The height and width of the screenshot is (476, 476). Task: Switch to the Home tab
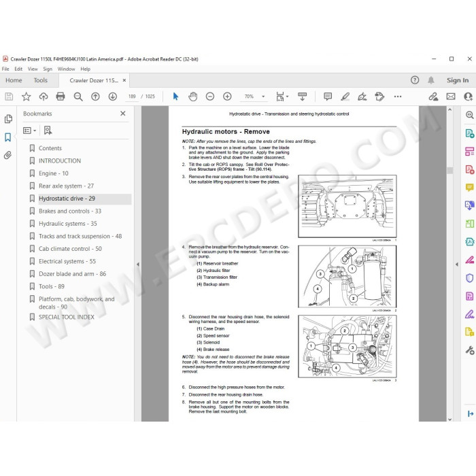click(x=14, y=80)
